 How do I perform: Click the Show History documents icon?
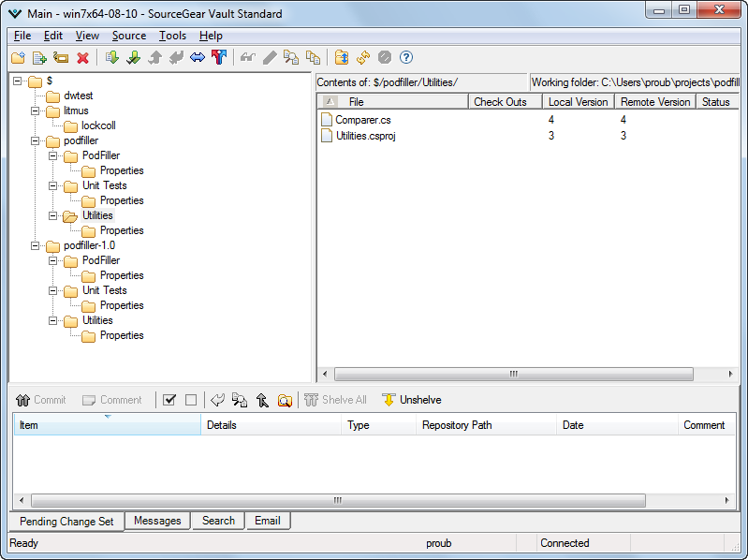(313, 58)
